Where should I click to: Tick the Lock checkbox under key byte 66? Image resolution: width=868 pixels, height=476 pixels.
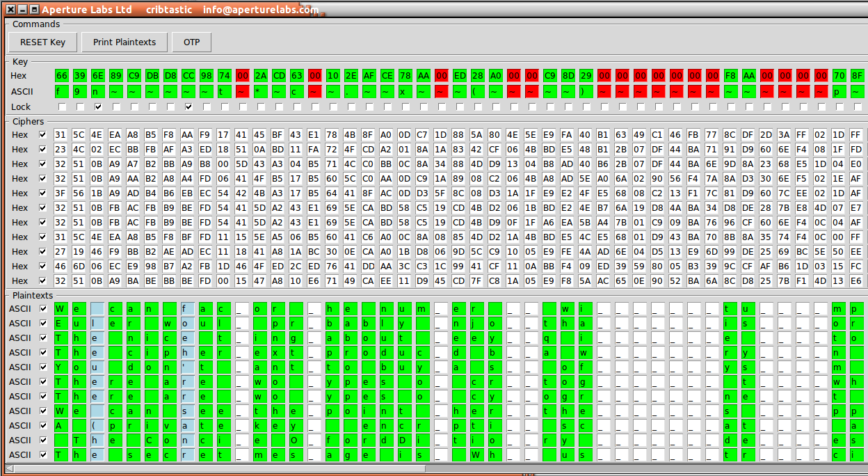62,107
